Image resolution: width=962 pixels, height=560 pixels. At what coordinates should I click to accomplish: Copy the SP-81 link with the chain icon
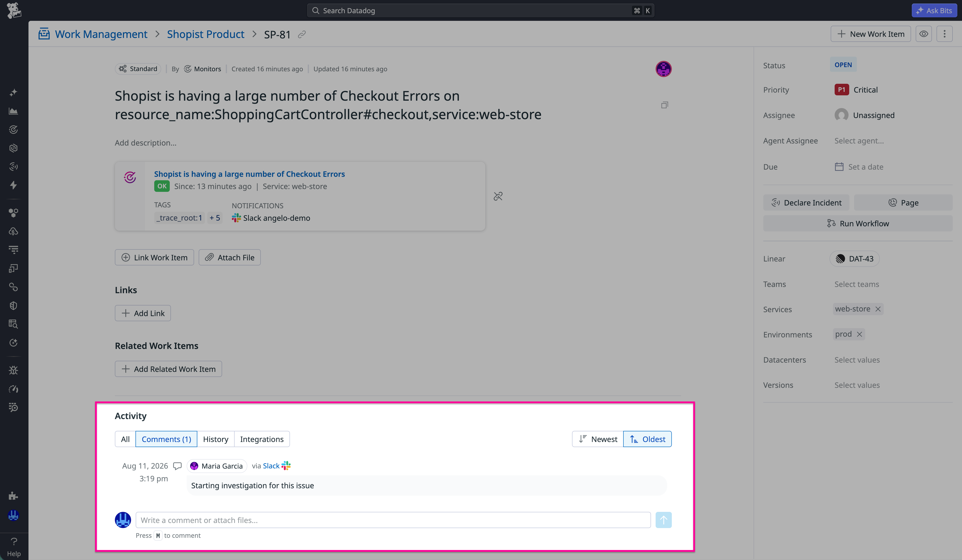302,34
